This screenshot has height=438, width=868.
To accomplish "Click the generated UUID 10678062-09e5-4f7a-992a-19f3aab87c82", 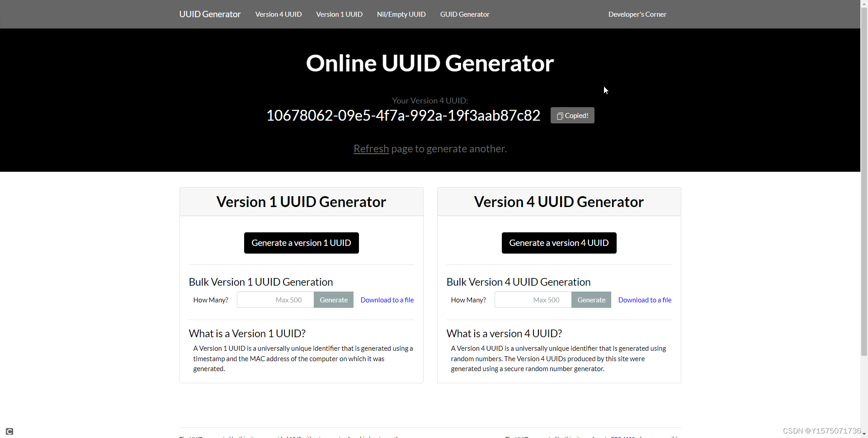I will coord(403,115).
